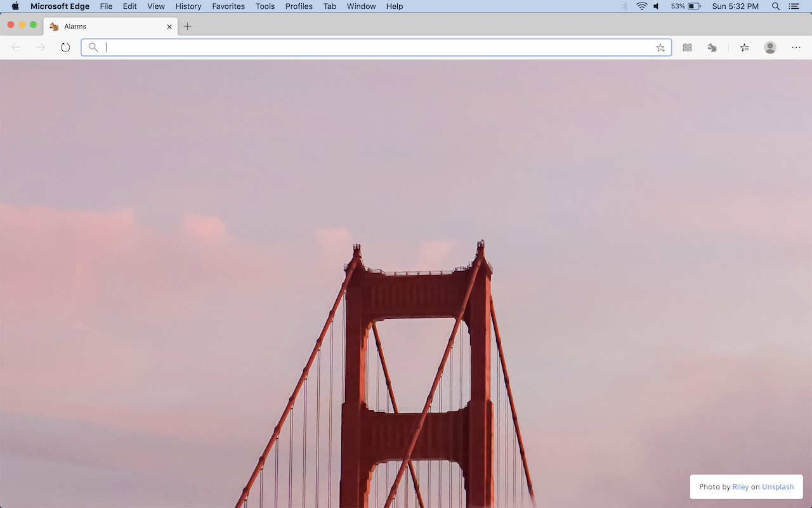Viewport: 812px width, 508px height.
Task: Open the File menu
Action: point(106,6)
